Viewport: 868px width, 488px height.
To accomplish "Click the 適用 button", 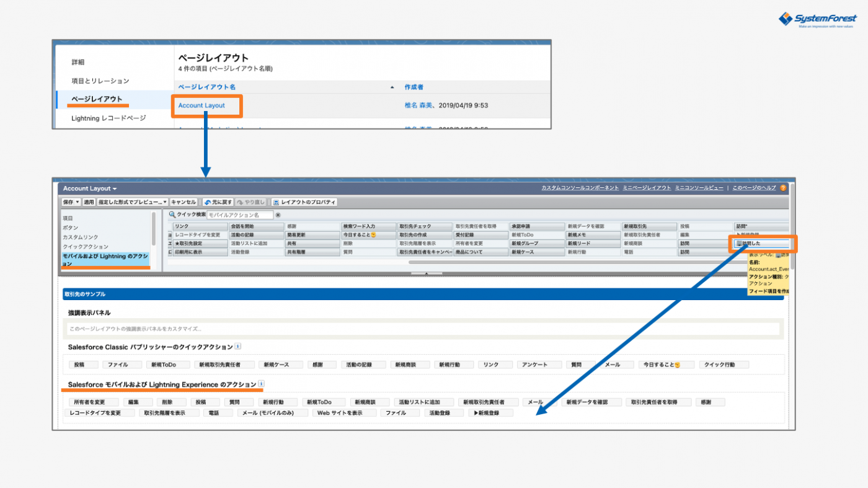I will coord(89,202).
